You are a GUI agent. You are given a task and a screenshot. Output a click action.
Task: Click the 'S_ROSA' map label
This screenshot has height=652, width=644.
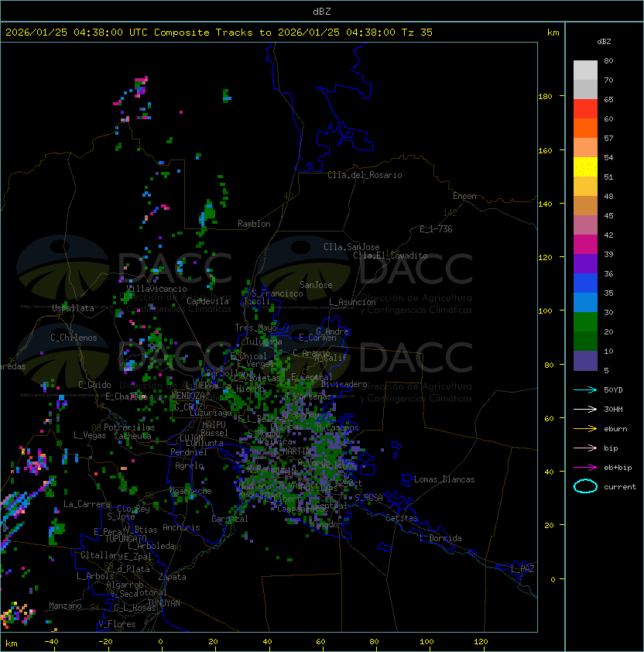[368, 497]
